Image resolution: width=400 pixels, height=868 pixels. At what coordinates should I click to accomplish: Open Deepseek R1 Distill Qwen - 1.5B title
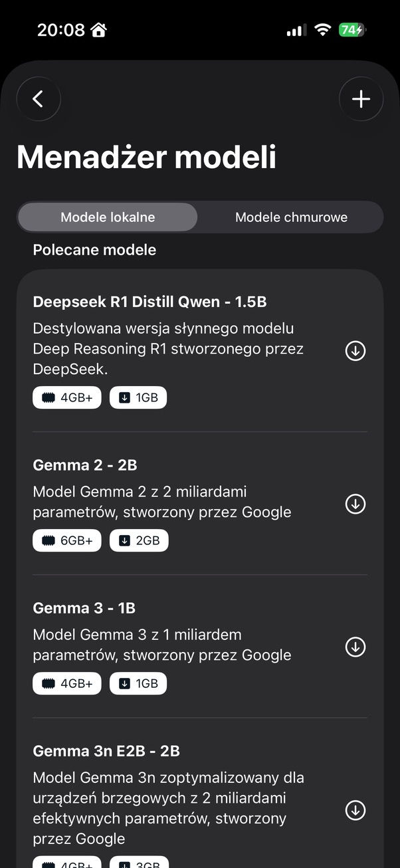pos(150,302)
